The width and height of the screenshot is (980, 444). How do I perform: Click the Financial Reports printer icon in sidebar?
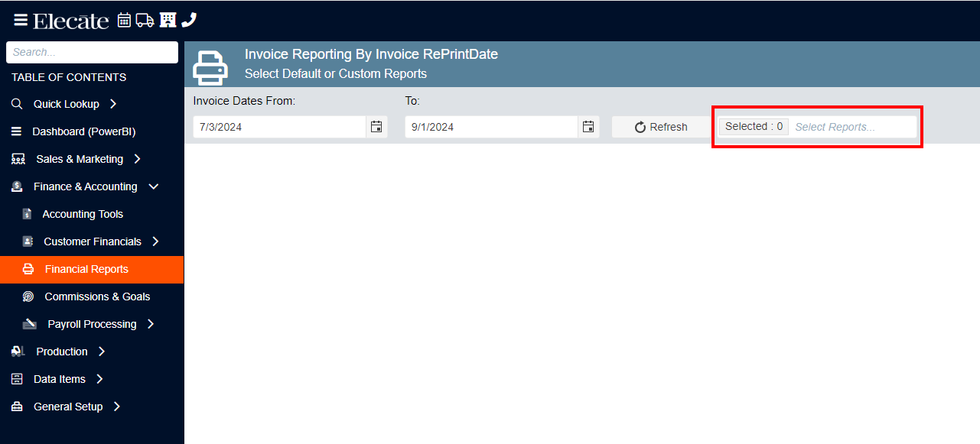(28, 269)
